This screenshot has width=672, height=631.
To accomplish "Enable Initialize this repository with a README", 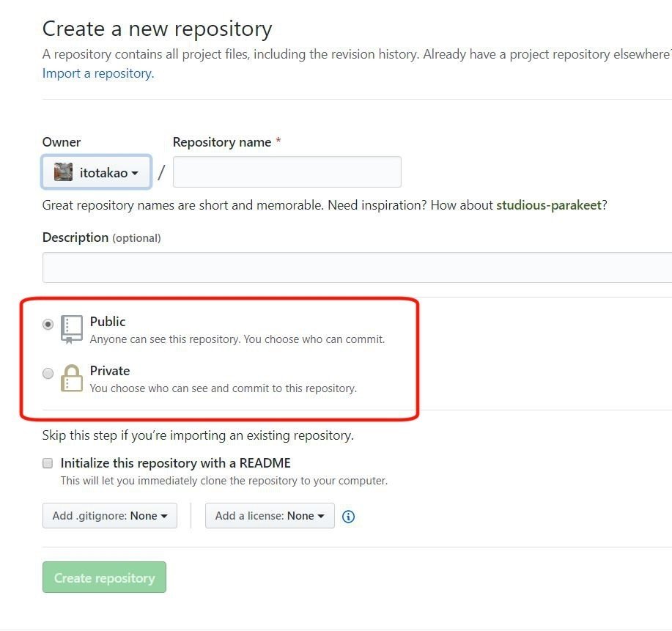I will [48, 463].
